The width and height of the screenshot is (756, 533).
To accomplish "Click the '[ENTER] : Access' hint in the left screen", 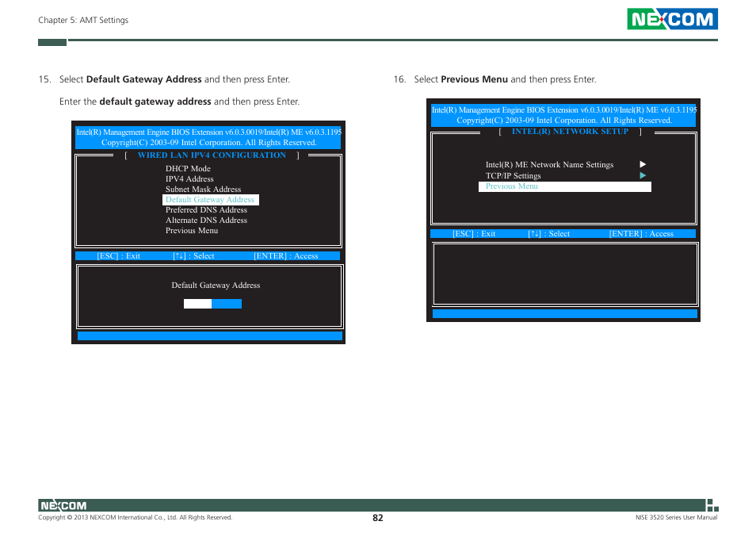I will [286, 256].
